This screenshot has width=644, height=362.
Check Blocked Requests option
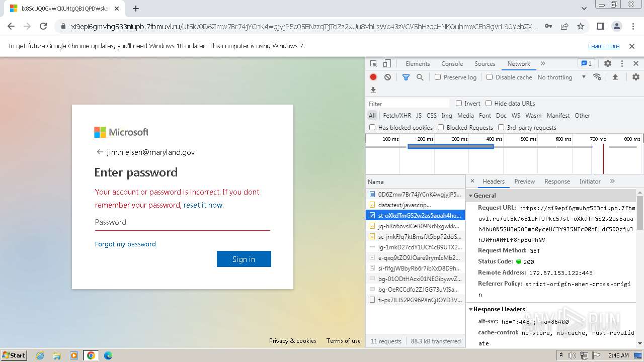click(441, 127)
